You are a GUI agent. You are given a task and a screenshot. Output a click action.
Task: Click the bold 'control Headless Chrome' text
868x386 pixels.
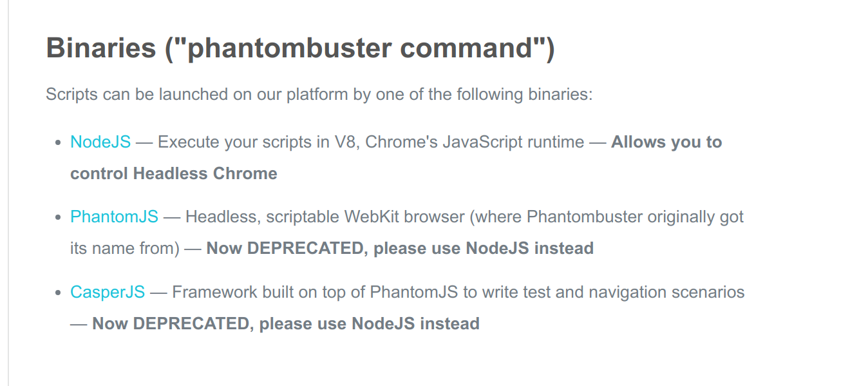[x=174, y=173]
